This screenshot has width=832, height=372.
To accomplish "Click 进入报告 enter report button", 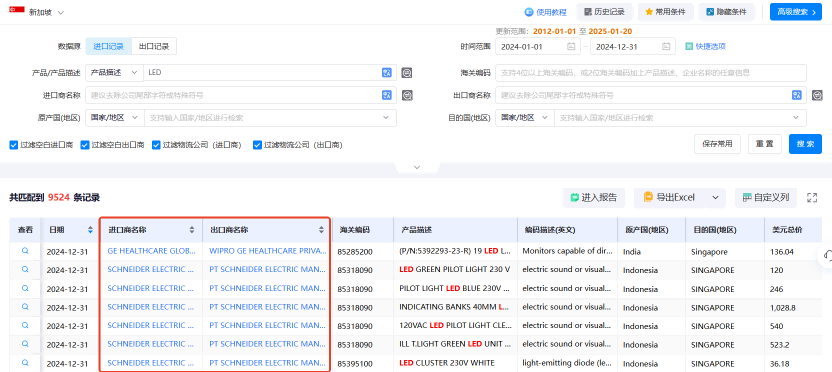I will pyautogui.click(x=594, y=197).
